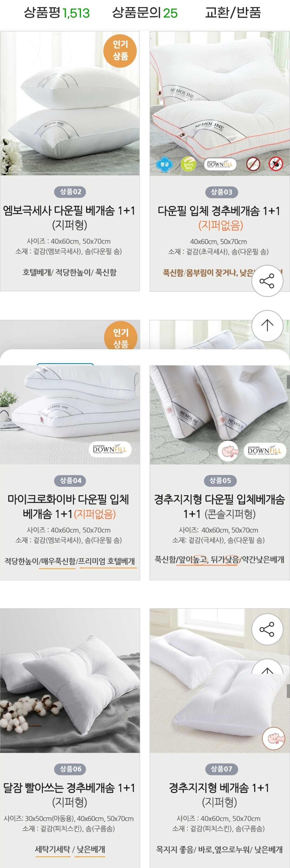Tap the neck-support face icon on 상품05
The width and height of the screenshot is (290, 868).
click(228, 451)
